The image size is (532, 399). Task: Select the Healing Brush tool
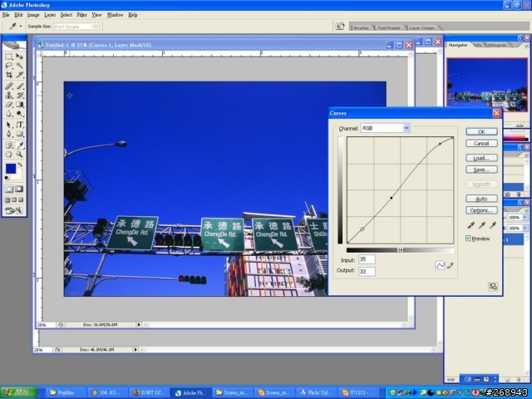tap(9, 86)
